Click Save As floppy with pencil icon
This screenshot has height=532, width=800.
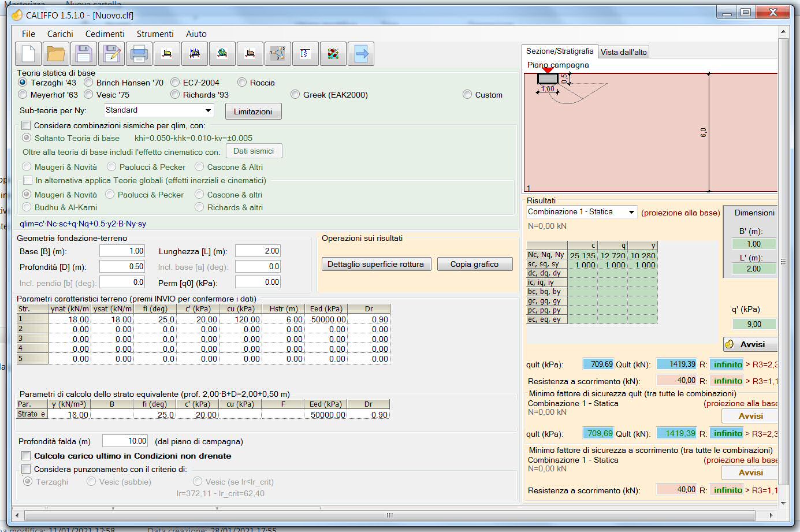[111, 54]
